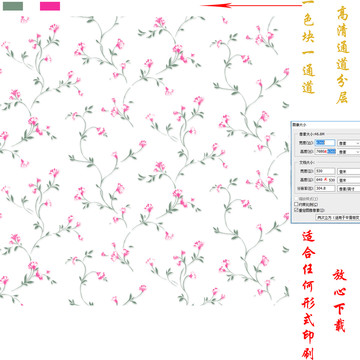The height and width of the screenshot is (360, 360).
Task: Uncheck the 重定图像像素 resample image checkbox
Action: (296, 210)
